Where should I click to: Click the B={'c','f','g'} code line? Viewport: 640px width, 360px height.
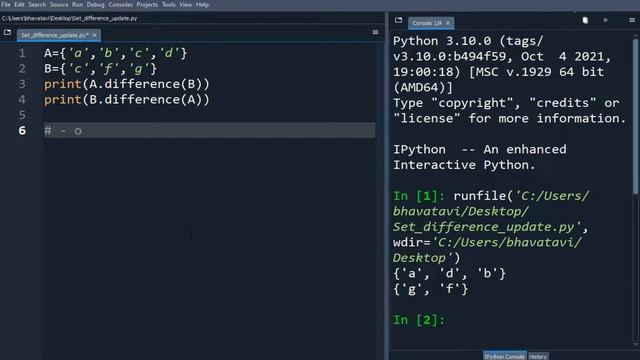(100, 69)
